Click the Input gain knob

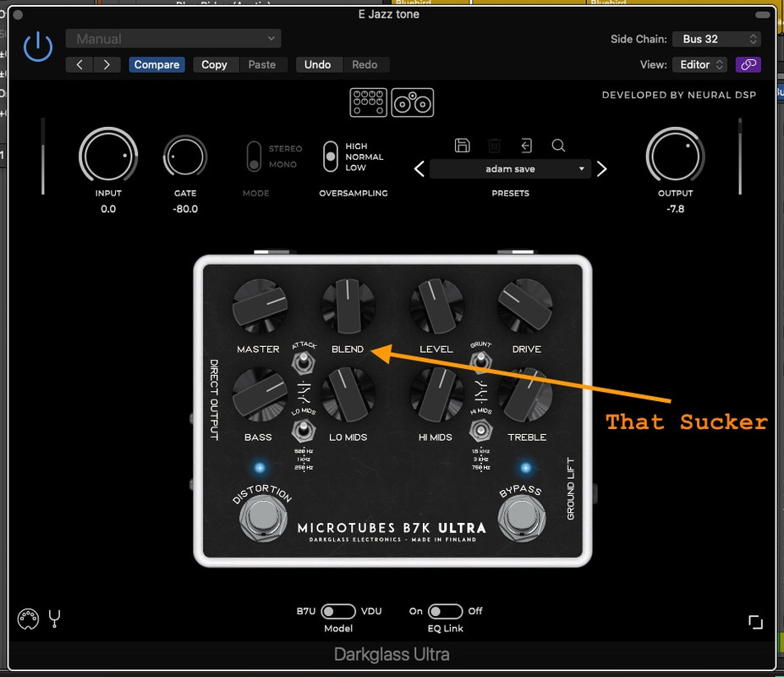pos(108,156)
